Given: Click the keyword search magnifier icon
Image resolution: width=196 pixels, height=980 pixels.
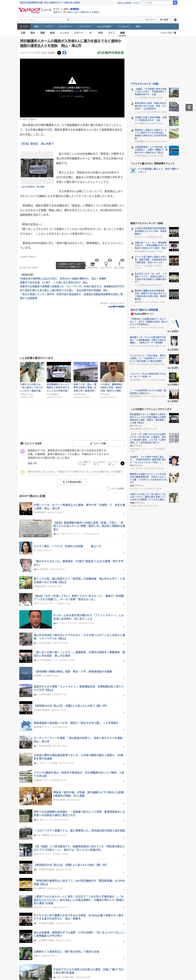Looking at the screenshot, I should click(x=68, y=20).
